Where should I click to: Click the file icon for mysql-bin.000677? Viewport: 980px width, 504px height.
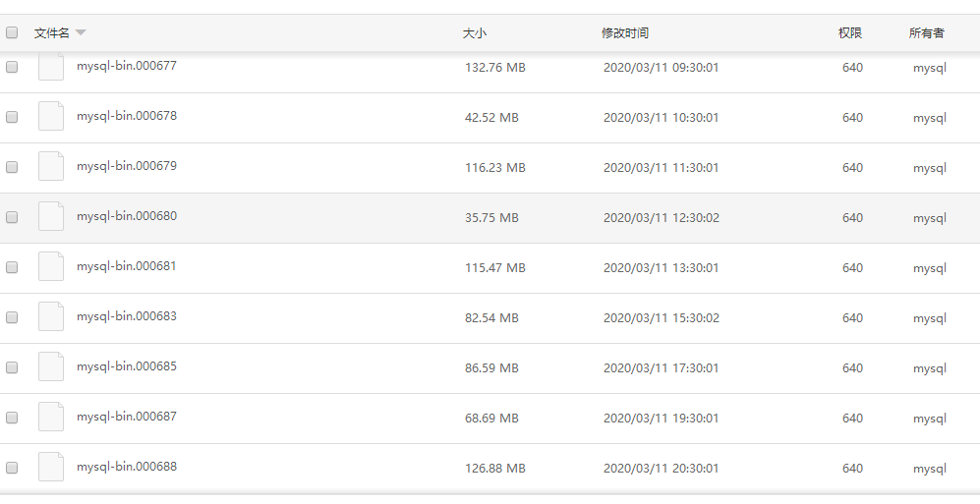pos(51,67)
